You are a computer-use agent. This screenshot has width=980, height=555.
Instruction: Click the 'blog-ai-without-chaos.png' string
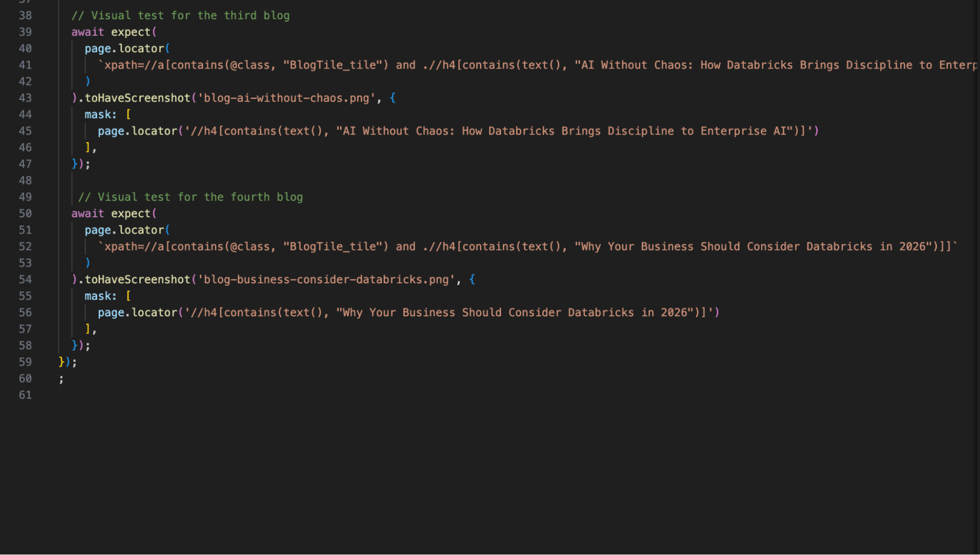point(286,98)
